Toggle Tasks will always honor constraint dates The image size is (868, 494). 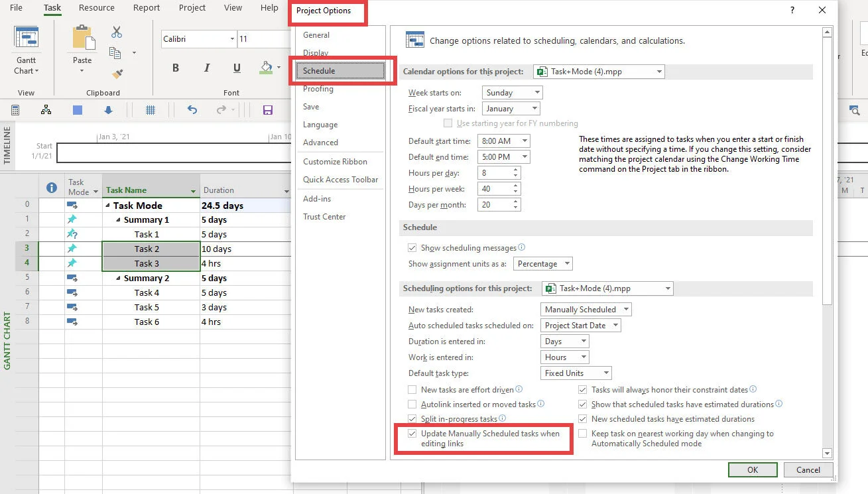[583, 390]
